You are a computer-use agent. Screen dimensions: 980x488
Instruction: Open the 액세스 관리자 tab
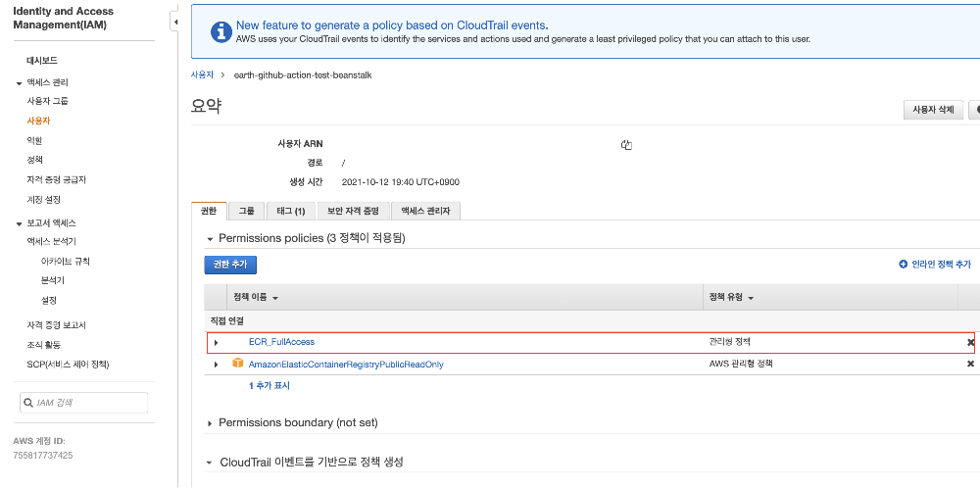[425, 212]
